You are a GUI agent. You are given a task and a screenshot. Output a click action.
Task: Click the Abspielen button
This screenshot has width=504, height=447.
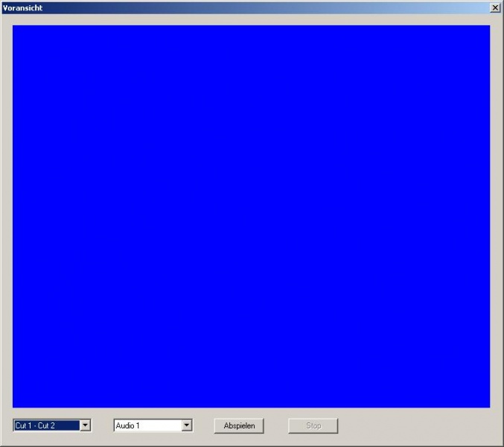coord(239,425)
